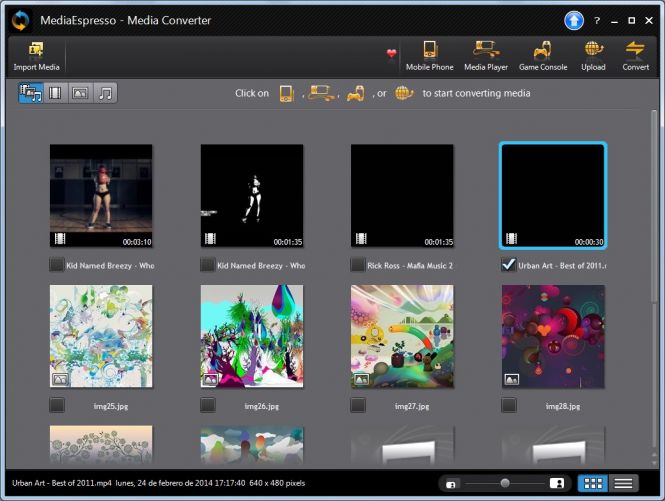Select the Urban Art video thumbnail
The width and height of the screenshot is (665, 501).
(553, 196)
